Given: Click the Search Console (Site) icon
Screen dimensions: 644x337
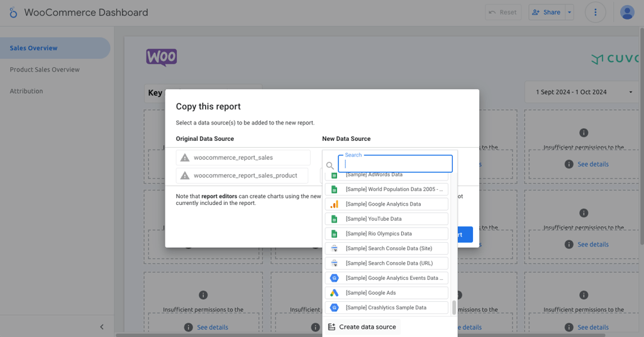Looking at the screenshot, I should 335,248.
